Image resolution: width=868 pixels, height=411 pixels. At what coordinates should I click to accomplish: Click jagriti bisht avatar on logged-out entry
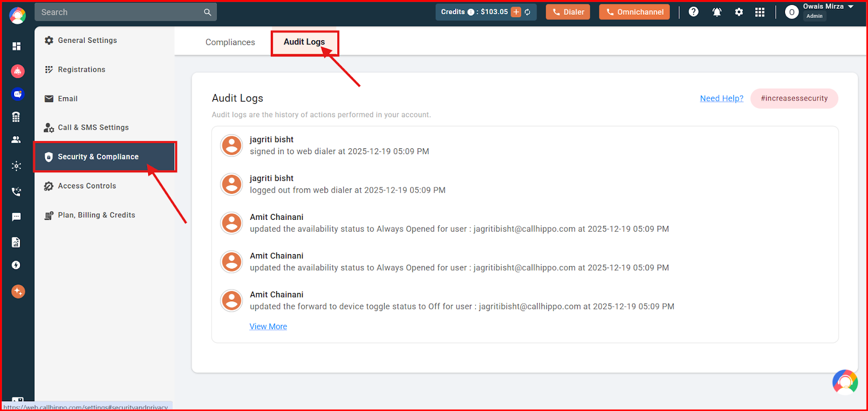click(232, 184)
